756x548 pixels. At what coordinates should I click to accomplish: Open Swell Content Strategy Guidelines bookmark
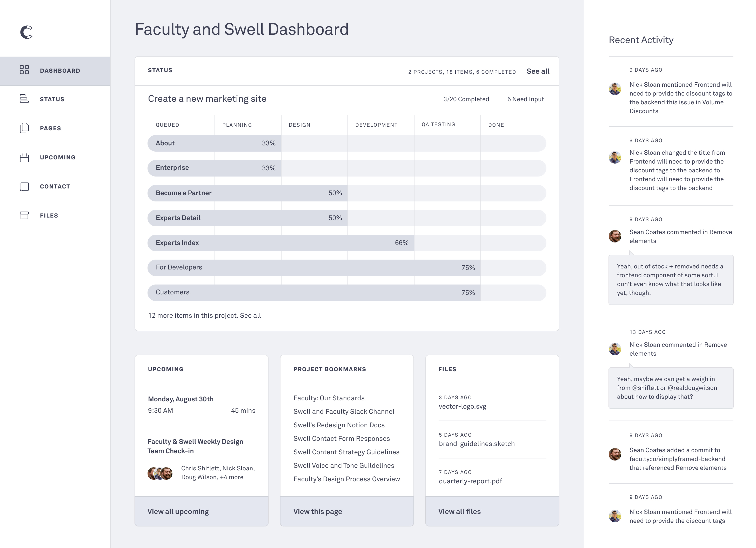tap(346, 452)
